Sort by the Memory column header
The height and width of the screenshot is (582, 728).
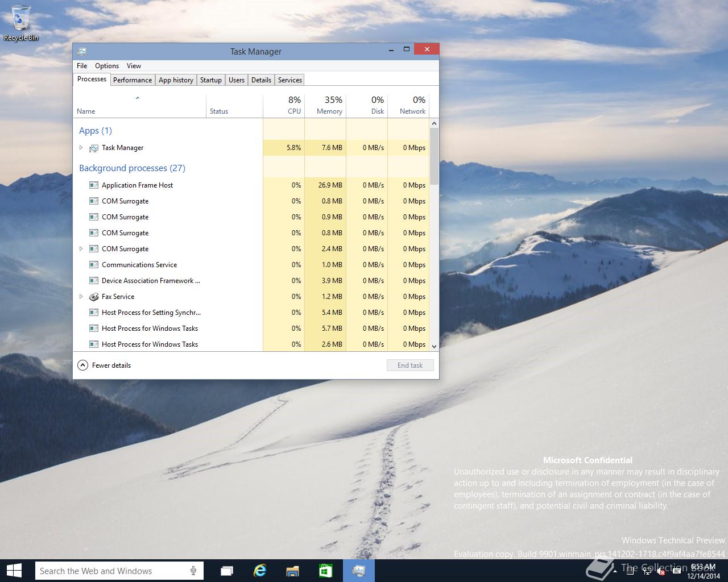tap(325, 106)
